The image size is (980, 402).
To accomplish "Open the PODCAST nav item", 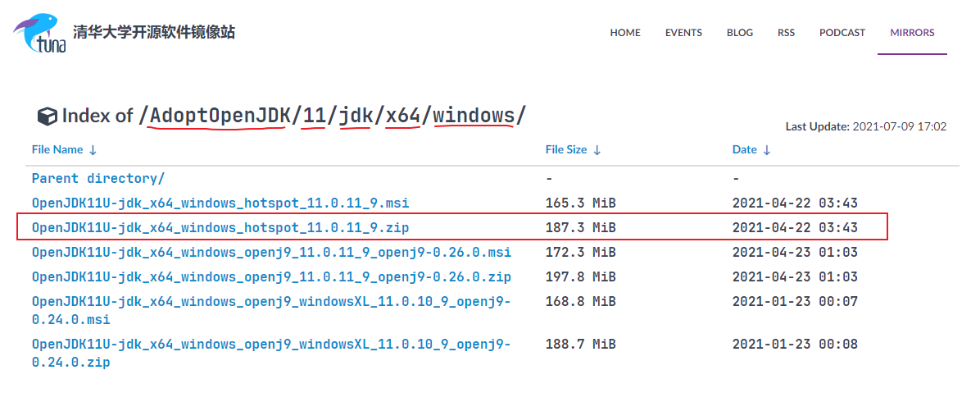I will point(842,33).
